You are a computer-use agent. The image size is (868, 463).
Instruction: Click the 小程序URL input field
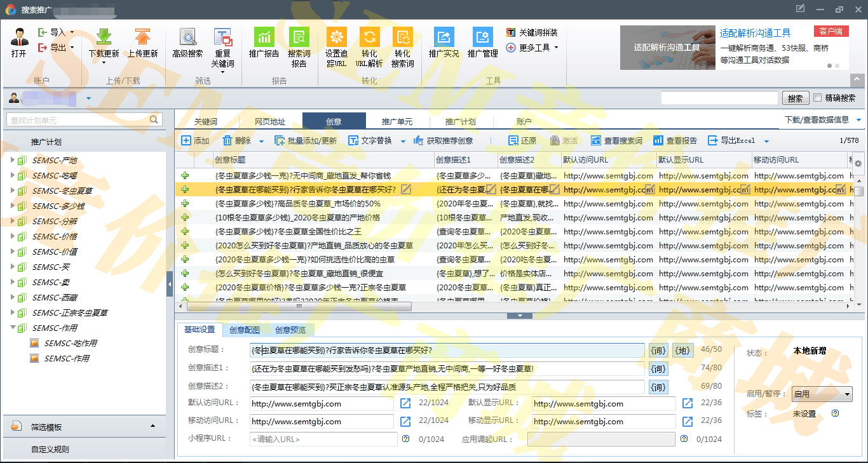point(323,439)
